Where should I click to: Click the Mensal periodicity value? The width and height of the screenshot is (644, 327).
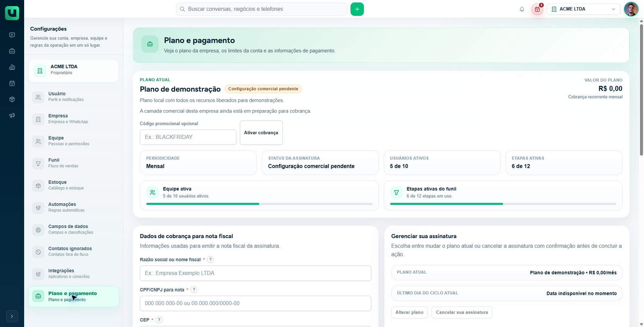(155, 166)
